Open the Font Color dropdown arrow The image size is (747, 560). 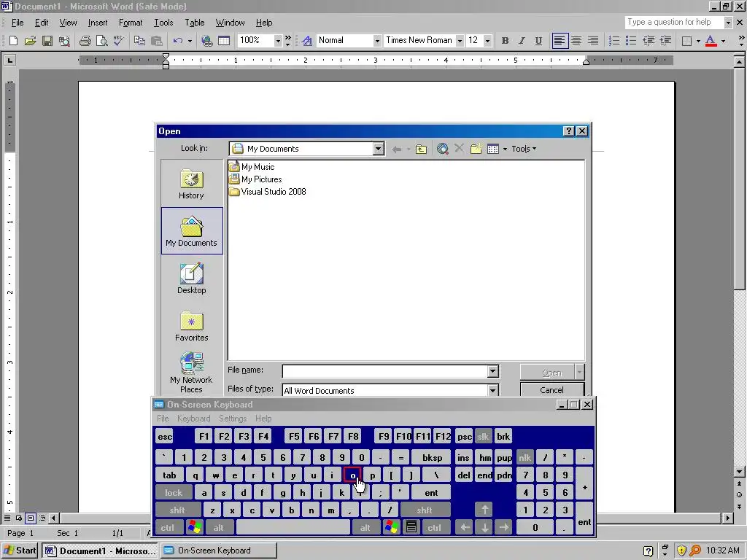tap(723, 41)
